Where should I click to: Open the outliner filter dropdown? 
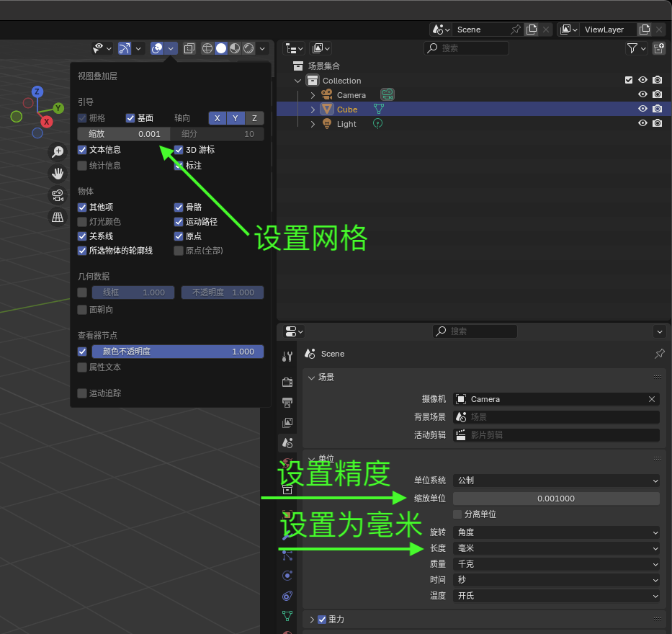[x=636, y=48]
